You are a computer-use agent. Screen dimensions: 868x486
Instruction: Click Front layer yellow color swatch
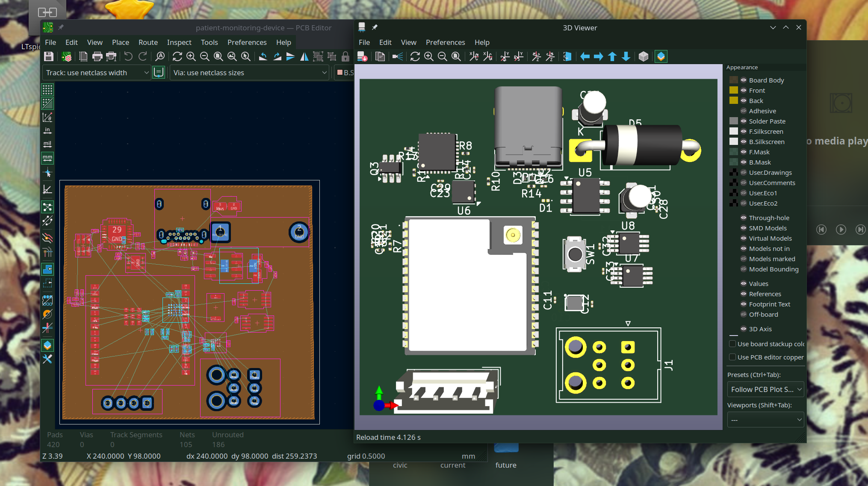coord(734,91)
